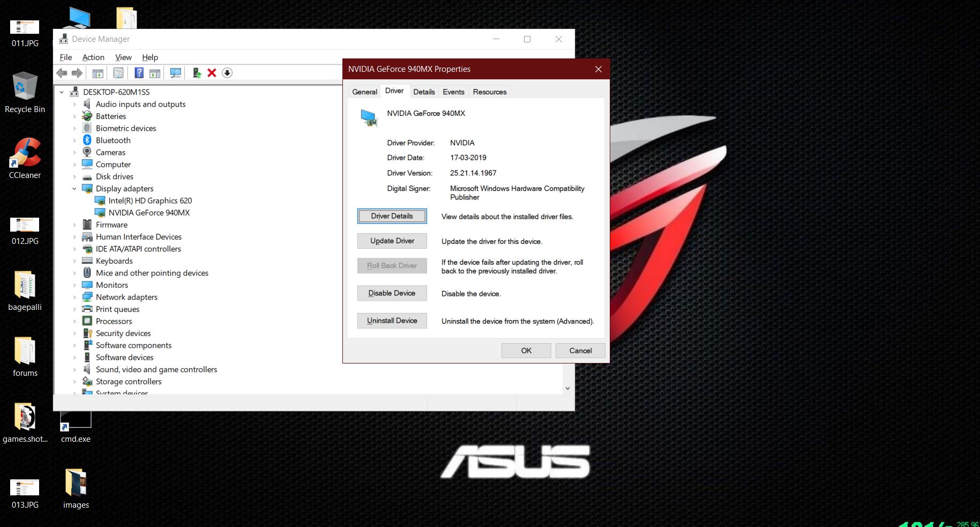Click OK in the properties dialog
This screenshot has width=980, height=527.
coord(526,351)
